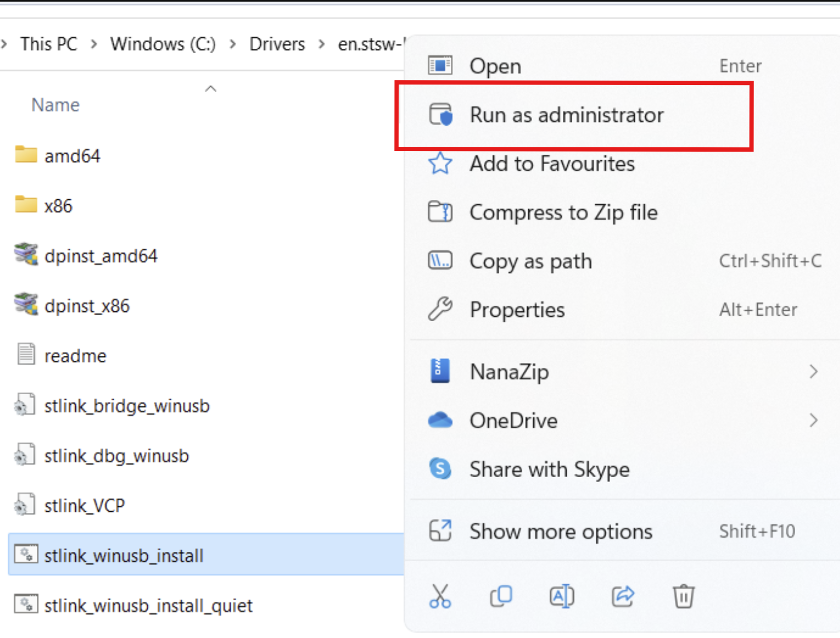Image resolution: width=840 pixels, height=638 pixels.
Task: Click the NanaZip app icon
Action: (x=439, y=371)
